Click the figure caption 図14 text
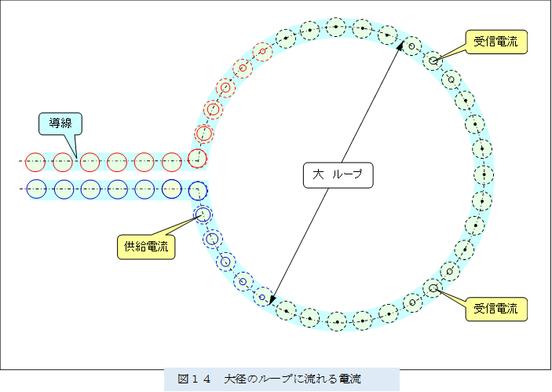 (x=281, y=379)
